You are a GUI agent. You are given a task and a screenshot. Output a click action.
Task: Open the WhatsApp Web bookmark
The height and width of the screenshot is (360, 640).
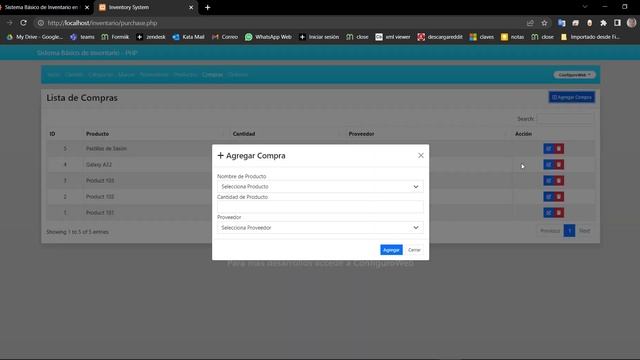click(268, 37)
